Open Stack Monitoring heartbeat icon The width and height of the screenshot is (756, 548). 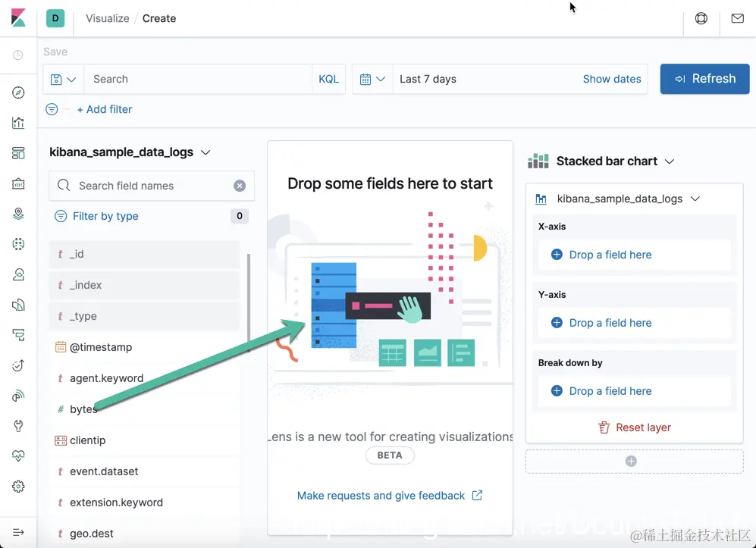pos(18,456)
